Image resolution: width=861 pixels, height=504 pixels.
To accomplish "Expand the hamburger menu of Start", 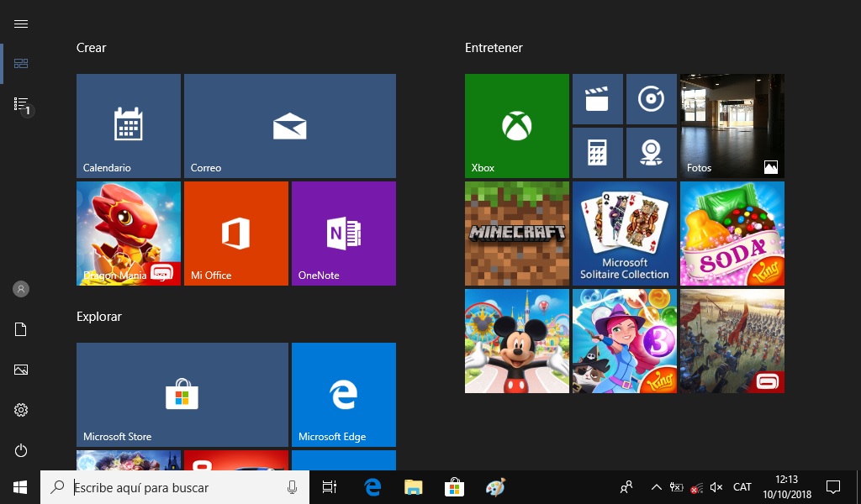I will point(21,24).
